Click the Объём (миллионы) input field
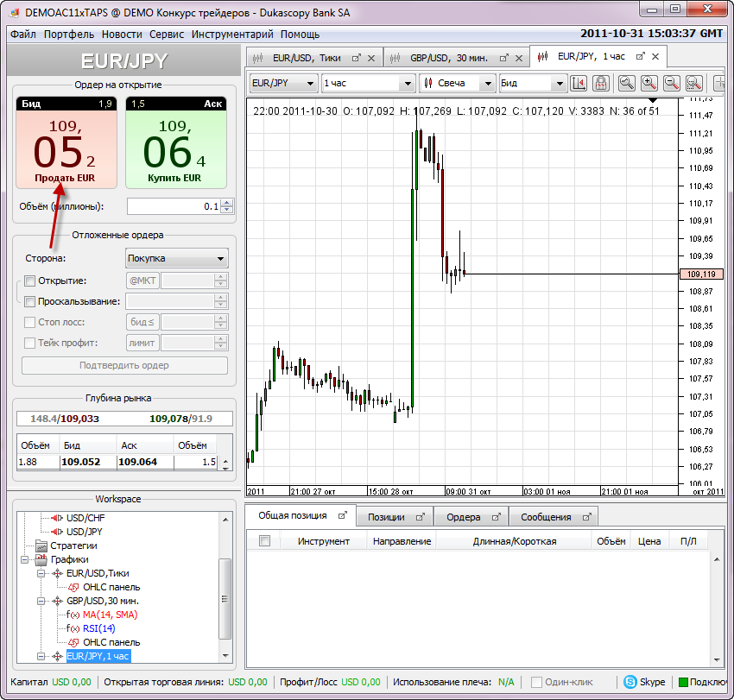This screenshot has height=700, width=734. 174,206
